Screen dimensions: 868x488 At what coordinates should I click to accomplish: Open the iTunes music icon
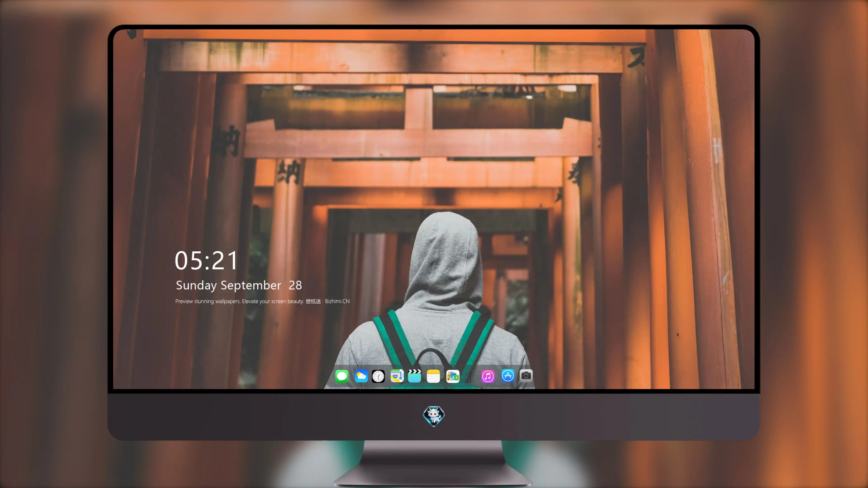coord(488,376)
